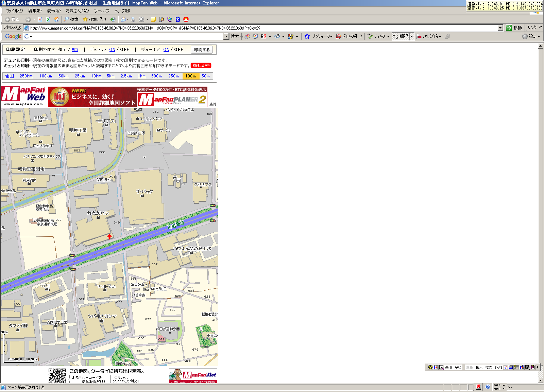
Task: Click the RS icon on Google toolbar
Action: (x=263, y=36)
